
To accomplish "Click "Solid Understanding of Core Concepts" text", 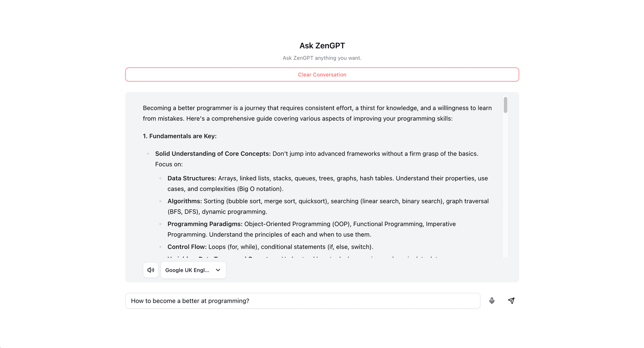I will point(213,154).
